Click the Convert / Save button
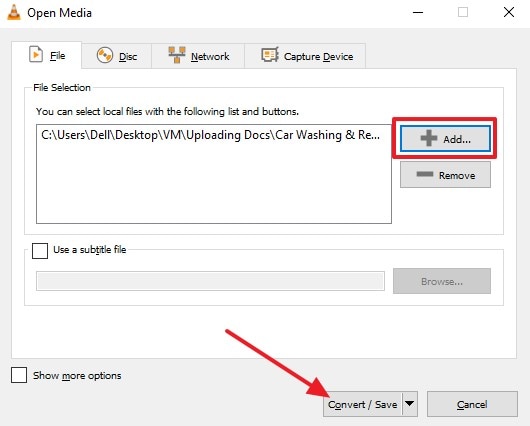 click(x=362, y=404)
